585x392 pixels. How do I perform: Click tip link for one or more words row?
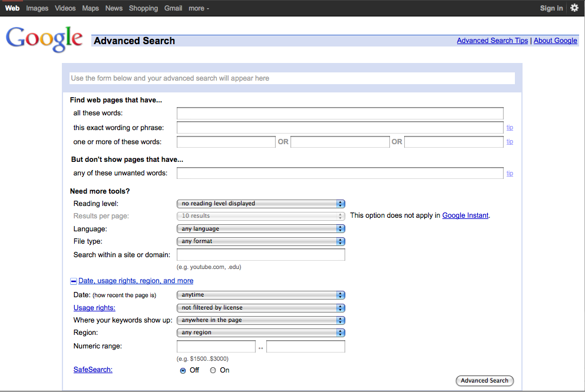click(x=510, y=142)
